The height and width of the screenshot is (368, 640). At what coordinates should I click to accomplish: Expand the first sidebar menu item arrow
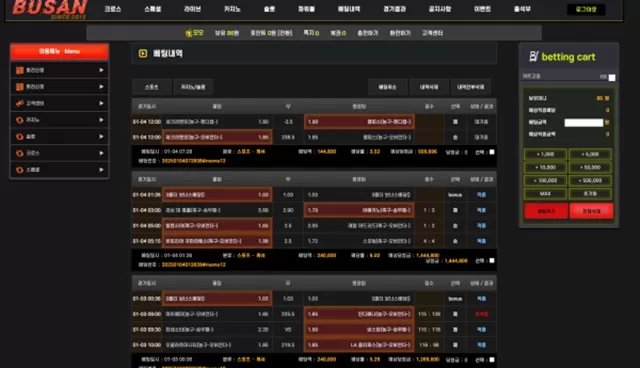(101, 70)
